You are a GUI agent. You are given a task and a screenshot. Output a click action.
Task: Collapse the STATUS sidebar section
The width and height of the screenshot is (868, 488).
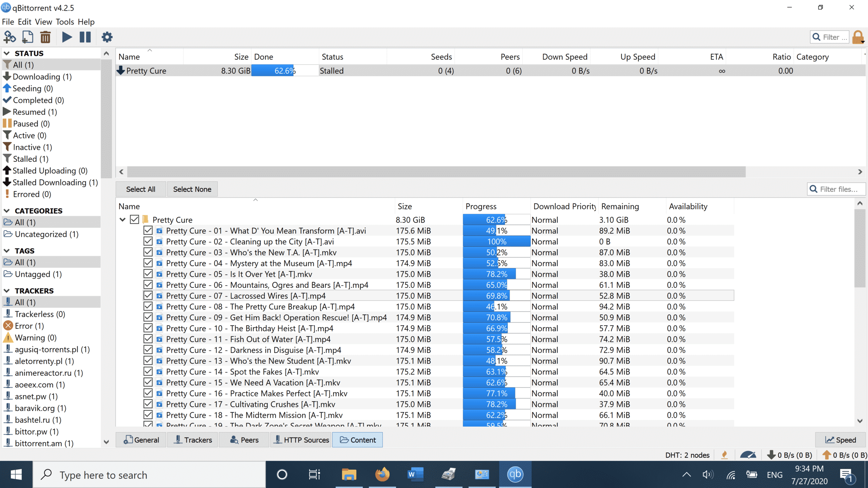(x=6, y=53)
